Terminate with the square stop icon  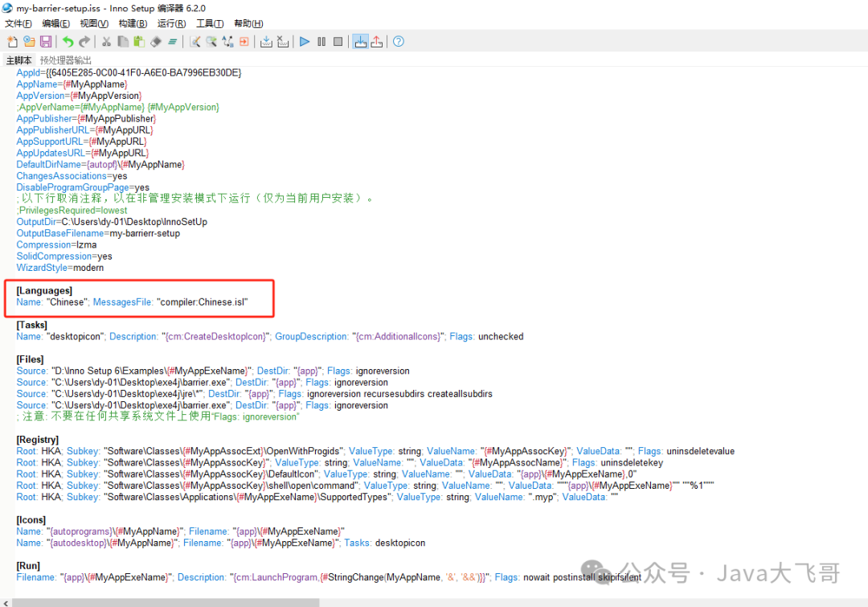click(338, 42)
